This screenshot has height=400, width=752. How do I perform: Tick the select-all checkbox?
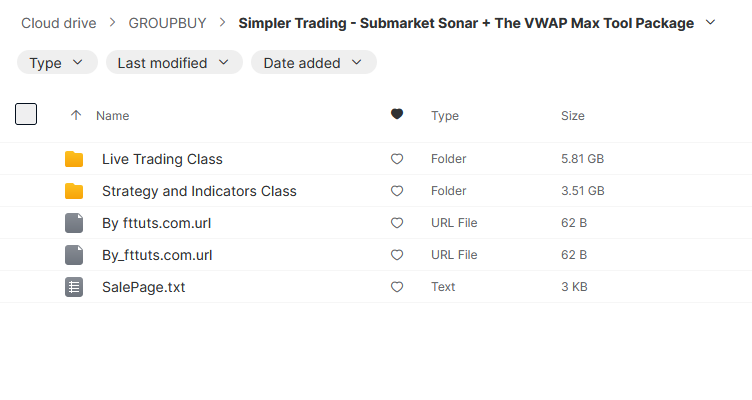coord(26,114)
